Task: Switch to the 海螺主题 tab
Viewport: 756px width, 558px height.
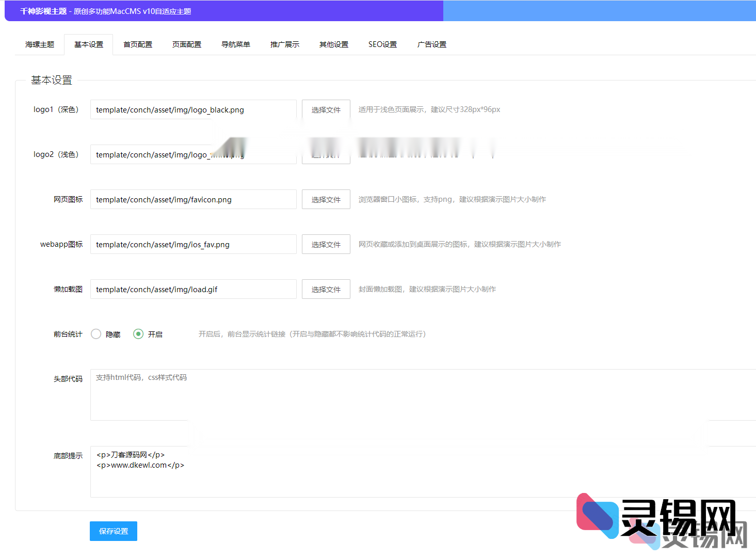Action: [x=39, y=44]
